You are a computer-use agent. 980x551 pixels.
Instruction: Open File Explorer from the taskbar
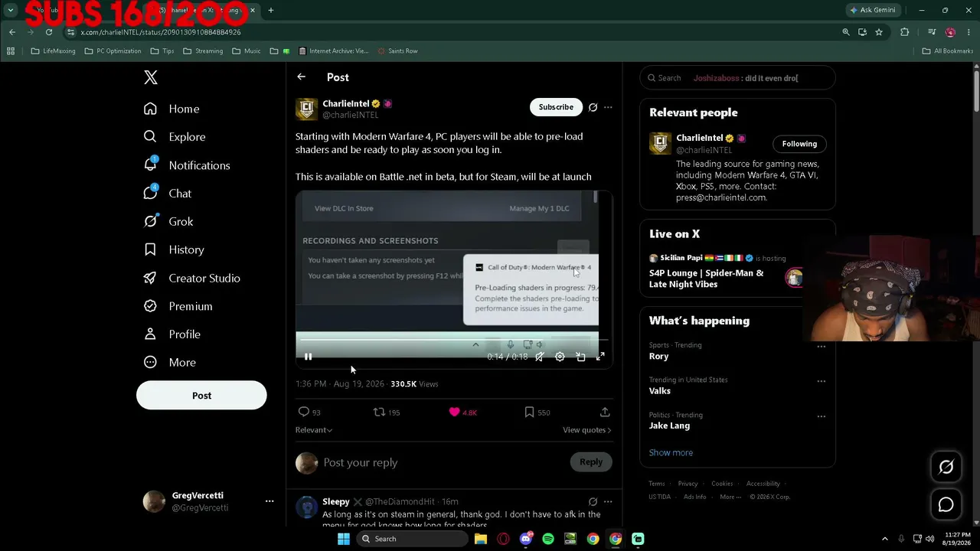tap(481, 539)
